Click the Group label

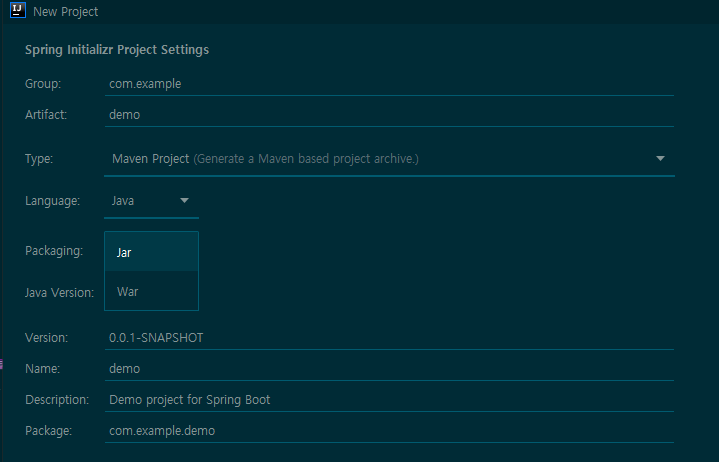[x=43, y=84]
